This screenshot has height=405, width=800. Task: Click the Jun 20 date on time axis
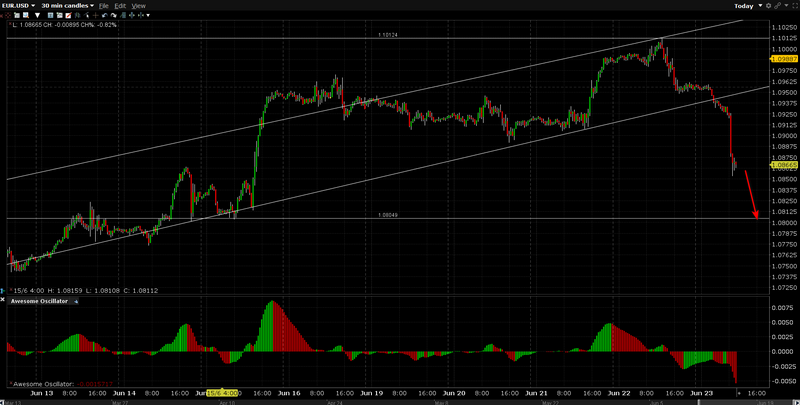454,393
